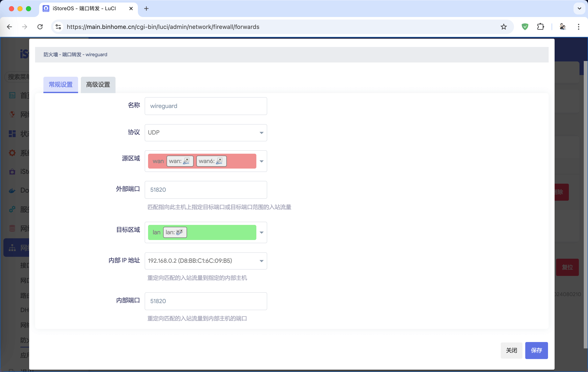Bookmark this page with the star icon

point(504,27)
